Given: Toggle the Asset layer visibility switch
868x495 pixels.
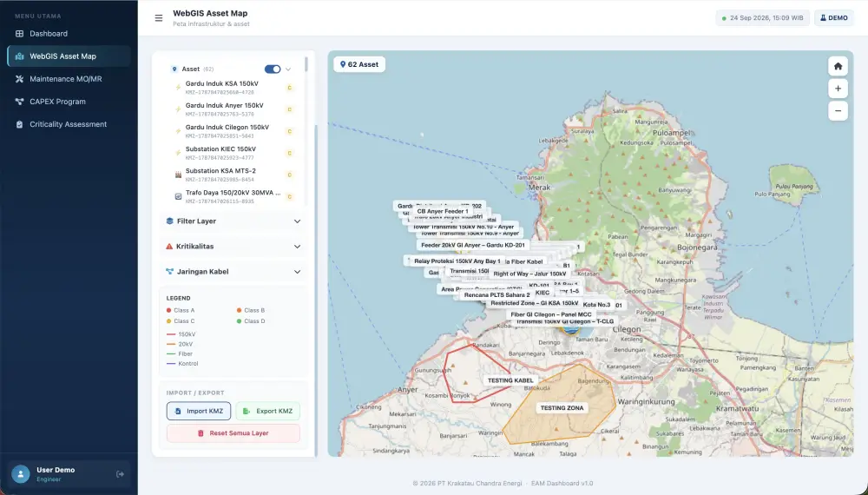Looking at the screenshot, I should pyautogui.click(x=273, y=69).
